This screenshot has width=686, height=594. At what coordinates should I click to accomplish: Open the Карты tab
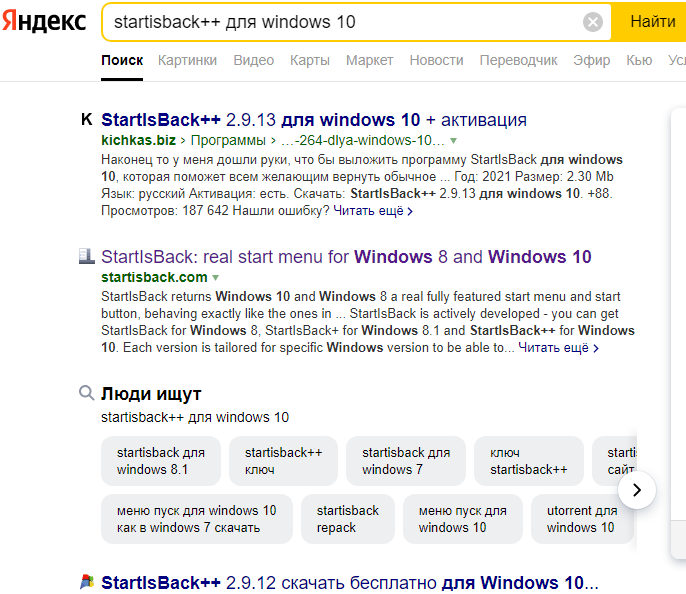[310, 60]
